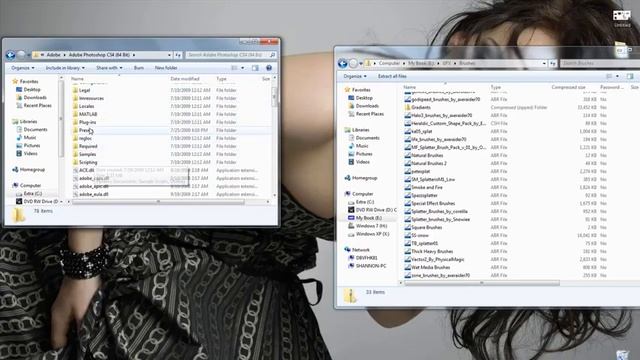Click vertical scrollbar in Photoshop CS4 file list
Screen dimensions: 640x360
point(274,96)
